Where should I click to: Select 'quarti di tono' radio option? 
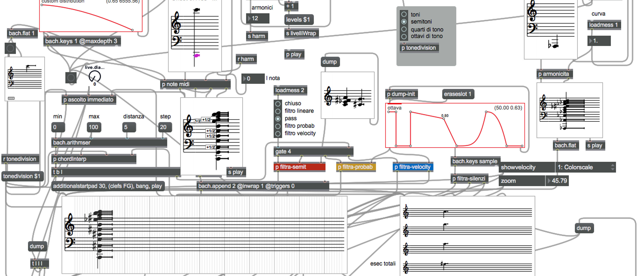pyautogui.click(x=404, y=29)
